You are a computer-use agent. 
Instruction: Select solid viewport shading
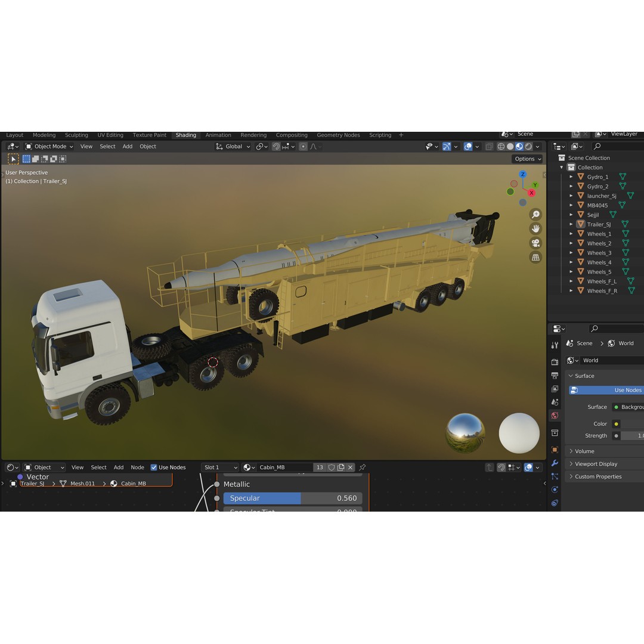click(x=510, y=147)
